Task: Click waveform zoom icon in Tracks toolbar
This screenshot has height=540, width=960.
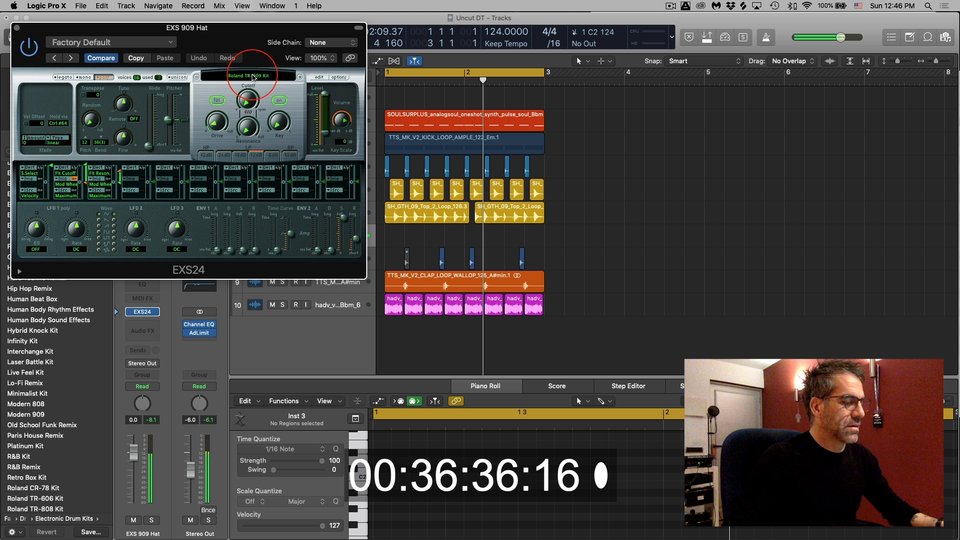Action: [x=830, y=61]
